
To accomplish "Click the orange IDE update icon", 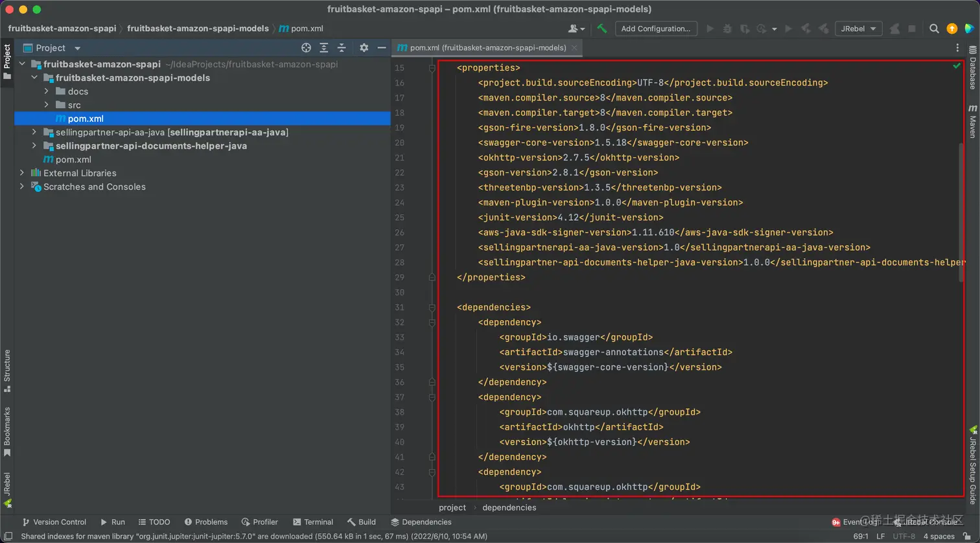I will pos(951,29).
